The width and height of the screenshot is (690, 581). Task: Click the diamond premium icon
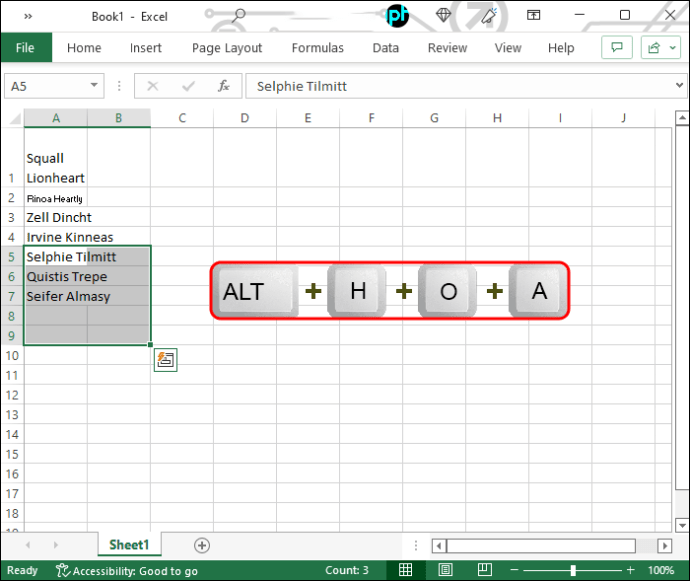click(443, 15)
